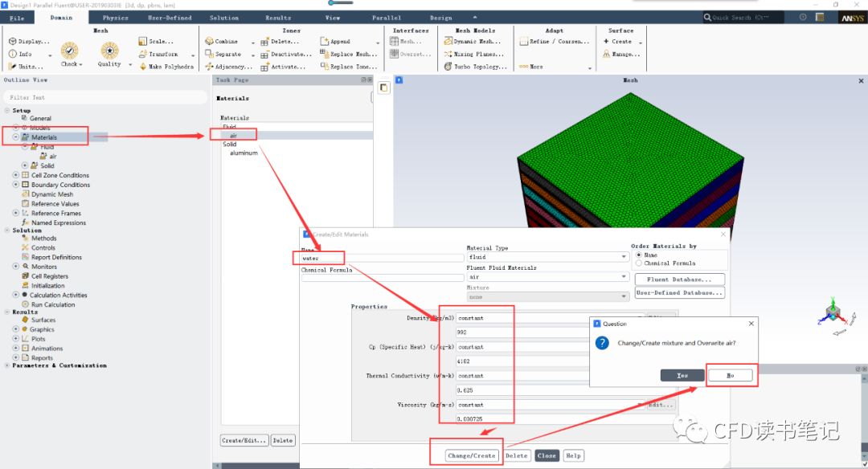Create a new Surface

tap(618, 42)
